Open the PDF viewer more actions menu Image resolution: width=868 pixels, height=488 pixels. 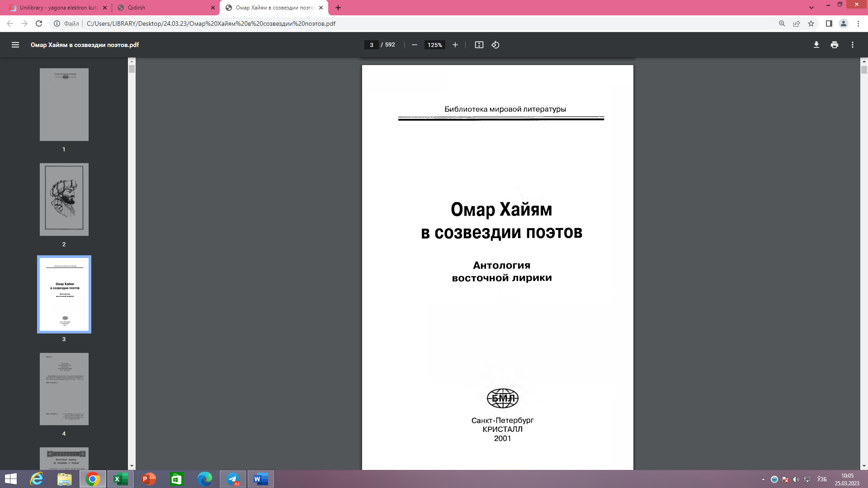tap(853, 45)
